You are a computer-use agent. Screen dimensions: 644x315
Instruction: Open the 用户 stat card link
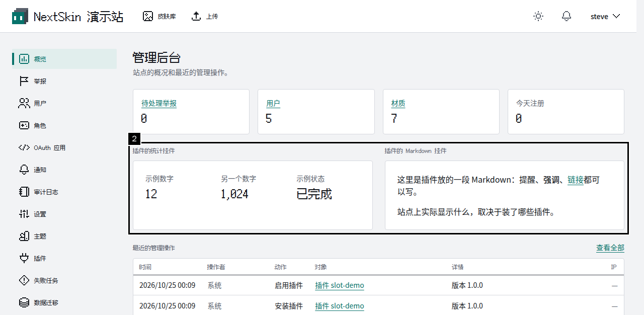coord(273,103)
